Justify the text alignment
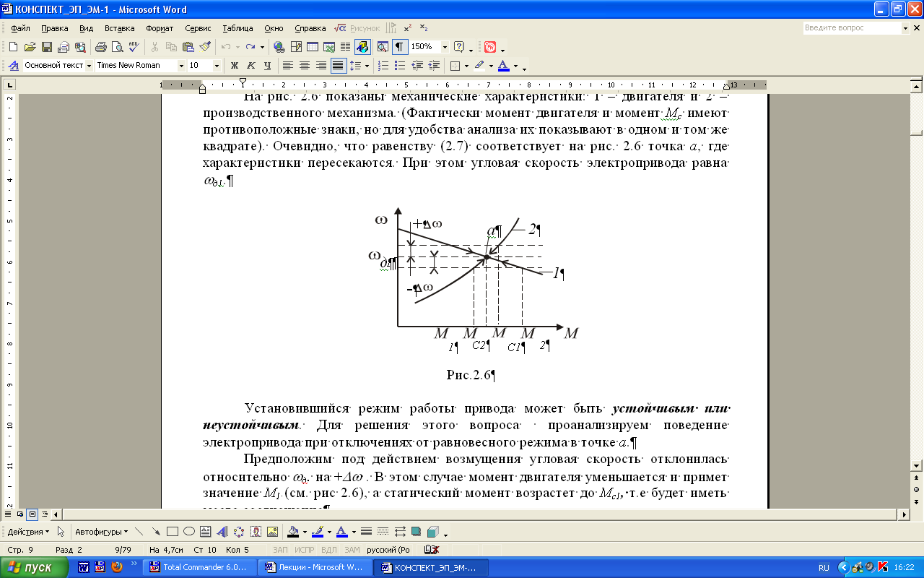 [x=338, y=66]
